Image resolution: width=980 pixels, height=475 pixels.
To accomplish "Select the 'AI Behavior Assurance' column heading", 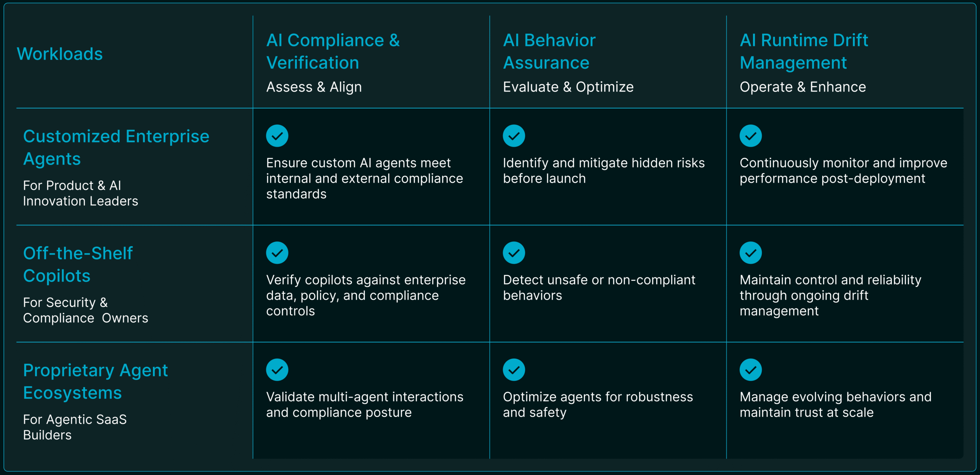I will [x=549, y=51].
